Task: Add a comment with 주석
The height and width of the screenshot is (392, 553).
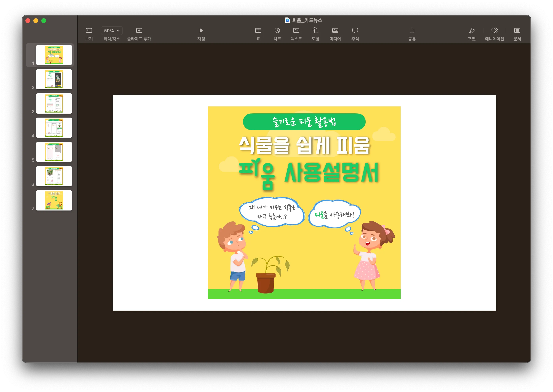Action: [x=355, y=31]
